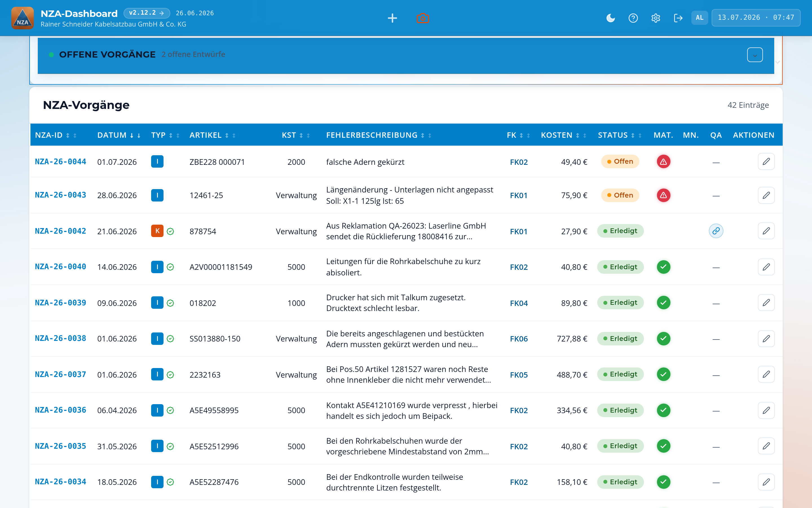
Task: Click the NZA logo in the header
Action: coord(23,18)
